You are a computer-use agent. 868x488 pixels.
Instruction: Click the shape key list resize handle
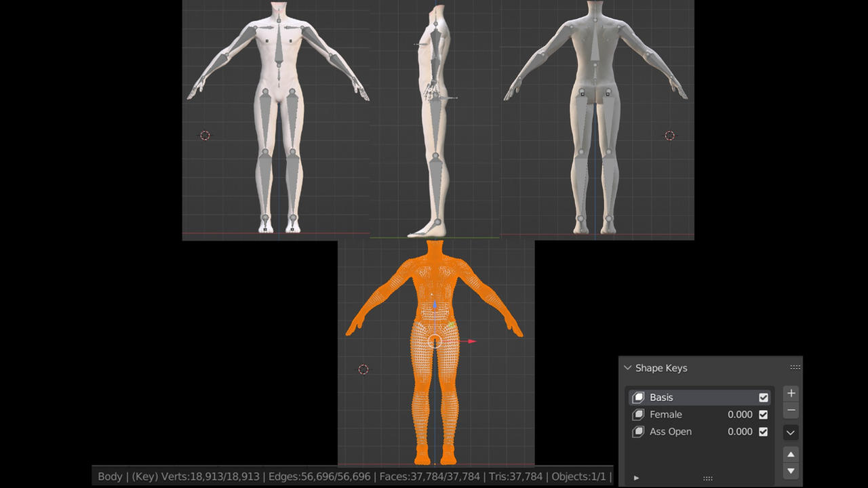pos(708,479)
